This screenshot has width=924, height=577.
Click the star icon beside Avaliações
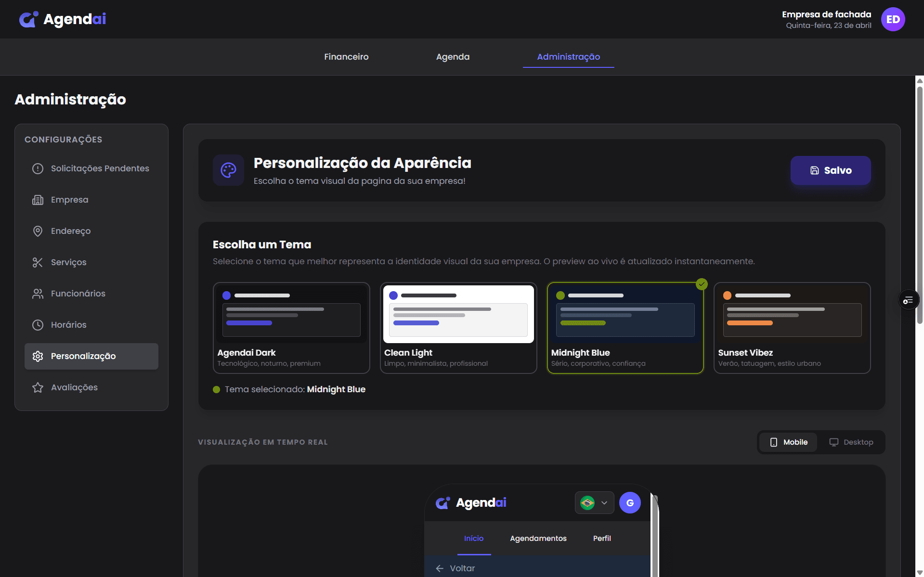[38, 387]
